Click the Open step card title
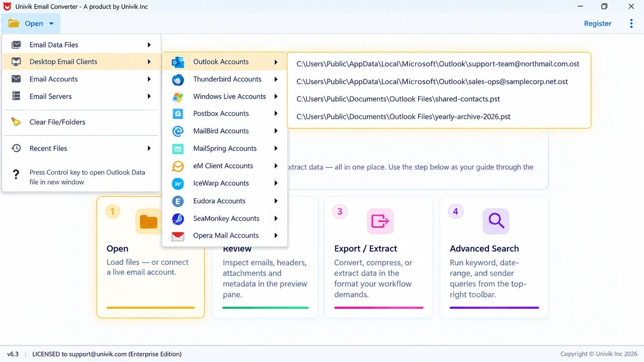 [x=117, y=248]
